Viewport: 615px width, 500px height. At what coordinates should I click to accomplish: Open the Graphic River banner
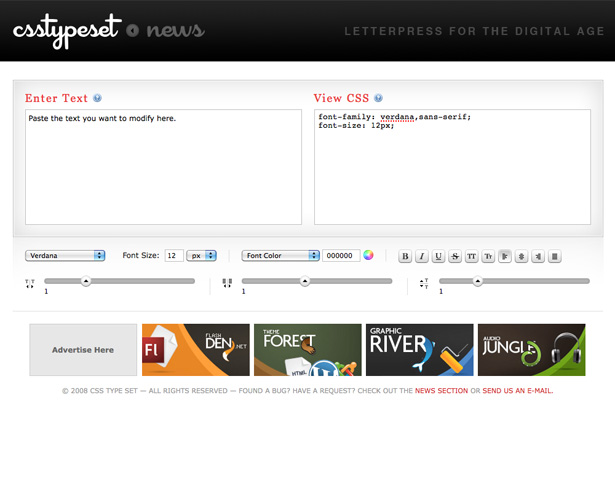pyautogui.click(x=420, y=350)
